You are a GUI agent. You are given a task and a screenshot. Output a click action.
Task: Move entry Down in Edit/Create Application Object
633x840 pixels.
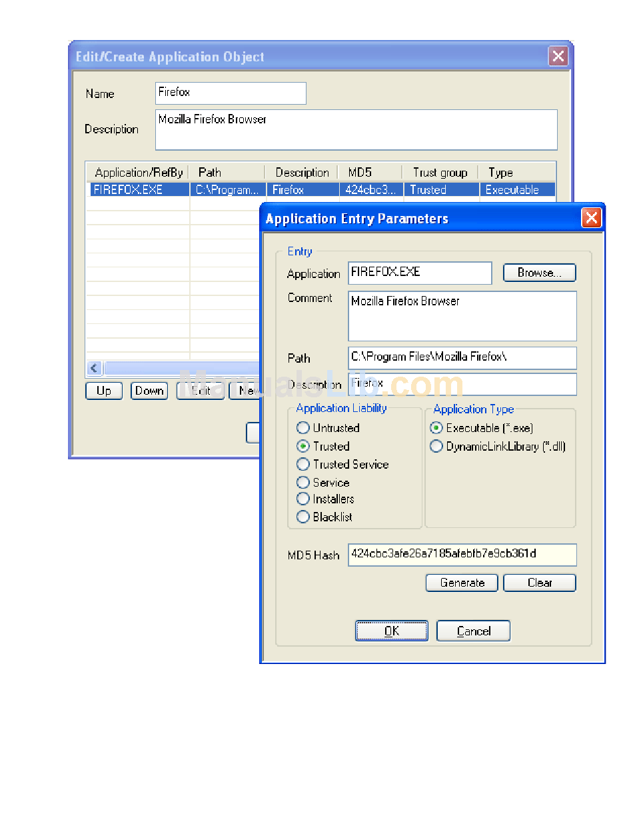[149, 391]
